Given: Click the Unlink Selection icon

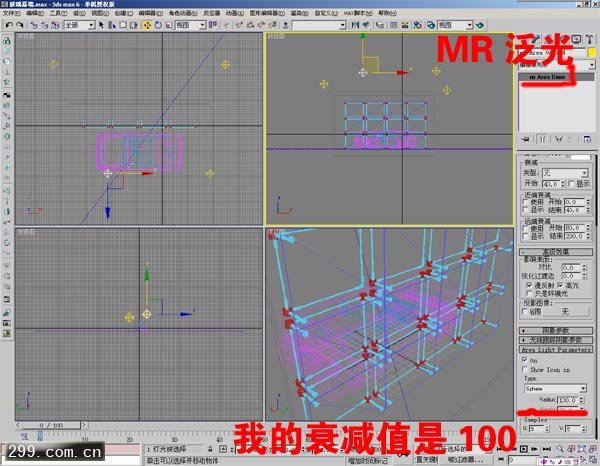Looking at the screenshot, I should [x=44, y=25].
